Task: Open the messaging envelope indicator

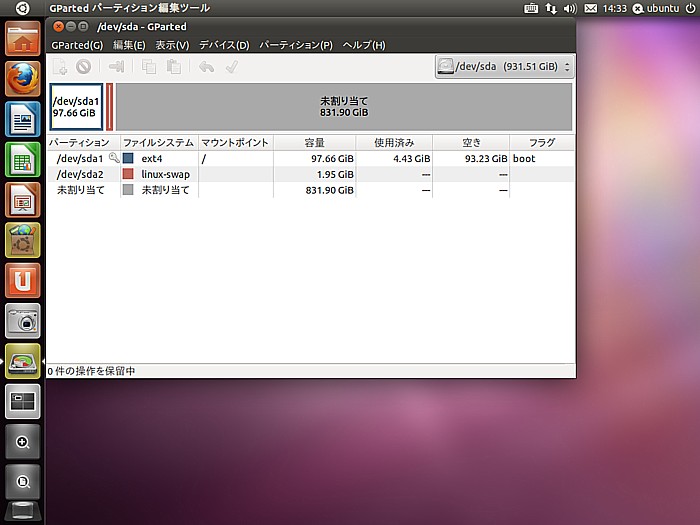Action: pos(591,8)
